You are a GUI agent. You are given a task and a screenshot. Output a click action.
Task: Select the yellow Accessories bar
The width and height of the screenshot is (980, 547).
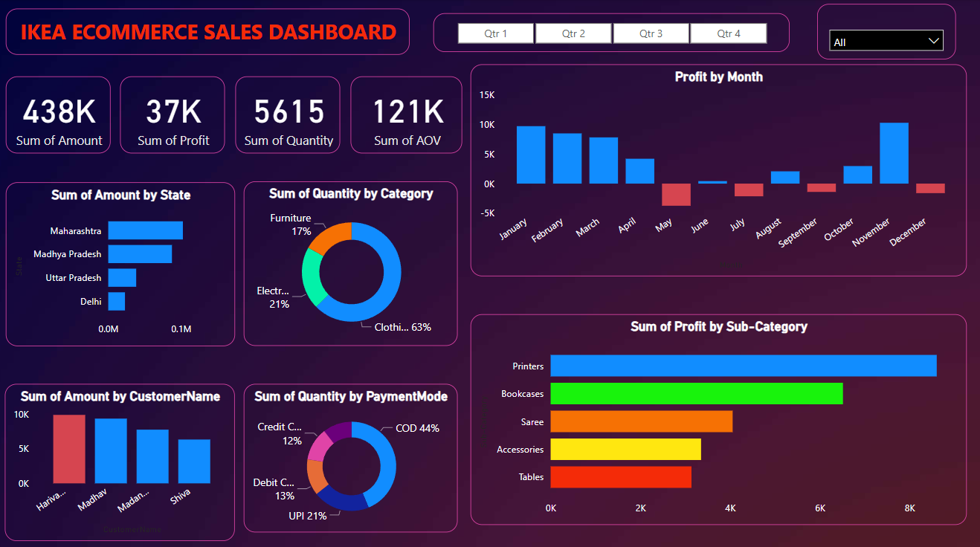point(625,449)
